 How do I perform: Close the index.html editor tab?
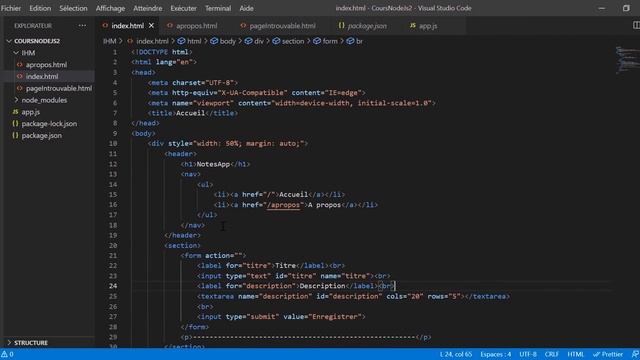tap(151, 26)
